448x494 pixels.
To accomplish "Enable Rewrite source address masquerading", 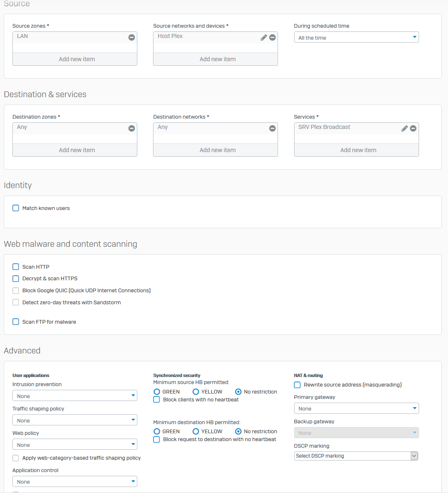I will (x=297, y=385).
